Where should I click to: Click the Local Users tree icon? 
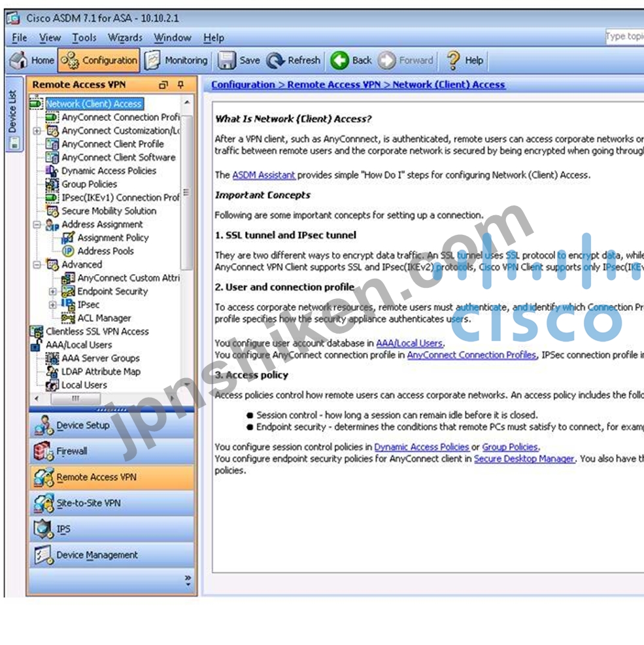pyautogui.click(x=52, y=385)
